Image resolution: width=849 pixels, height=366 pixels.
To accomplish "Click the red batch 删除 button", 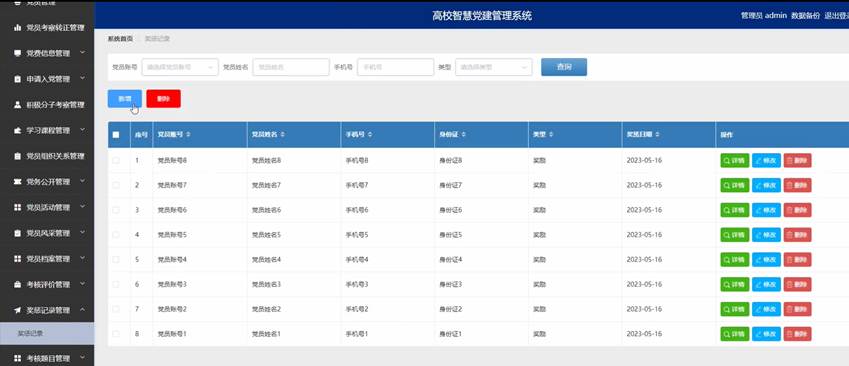I will [164, 99].
